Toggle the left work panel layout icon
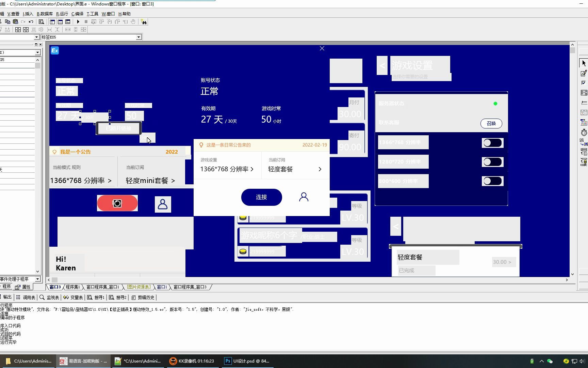This screenshot has height=368, width=588. [x=52, y=22]
